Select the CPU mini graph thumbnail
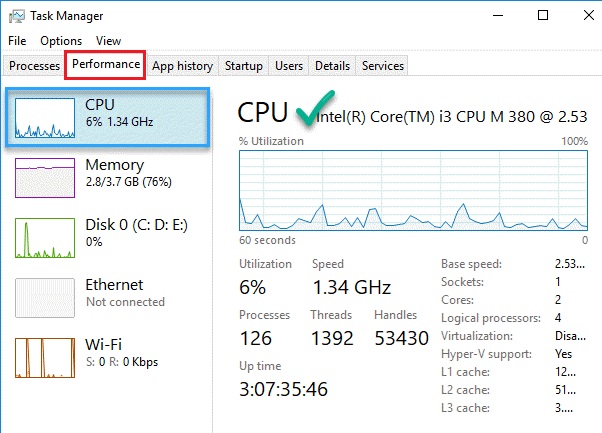602x433 pixels. coord(44,117)
